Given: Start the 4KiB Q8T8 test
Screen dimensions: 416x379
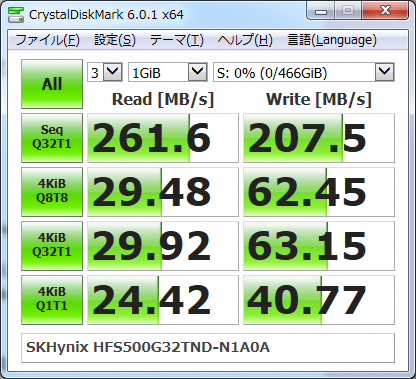Looking at the screenshot, I should pos(52,192).
